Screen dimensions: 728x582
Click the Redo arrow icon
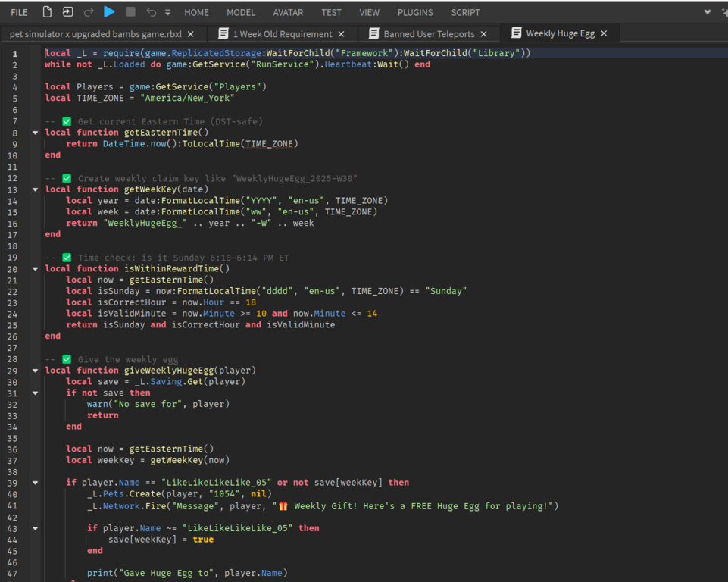point(89,12)
